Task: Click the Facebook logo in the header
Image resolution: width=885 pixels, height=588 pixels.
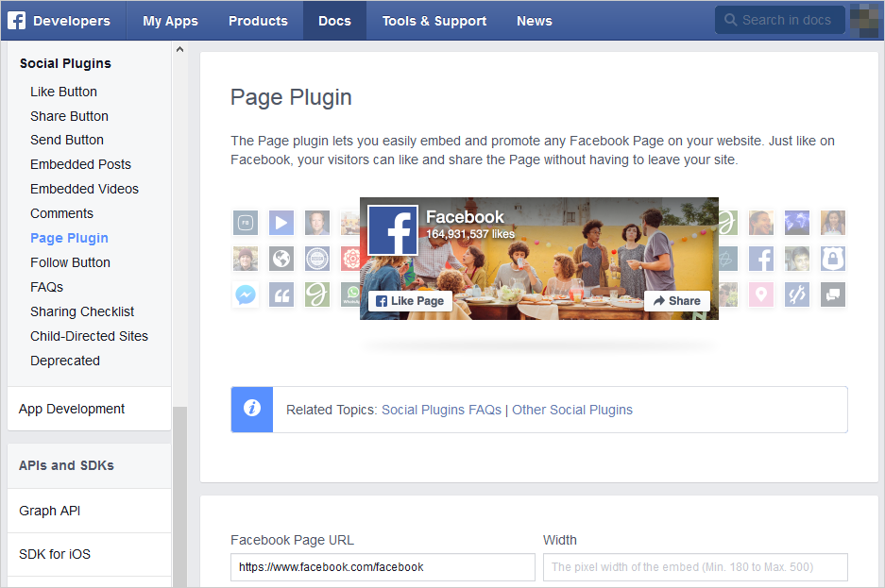Action: tap(16, 21)
